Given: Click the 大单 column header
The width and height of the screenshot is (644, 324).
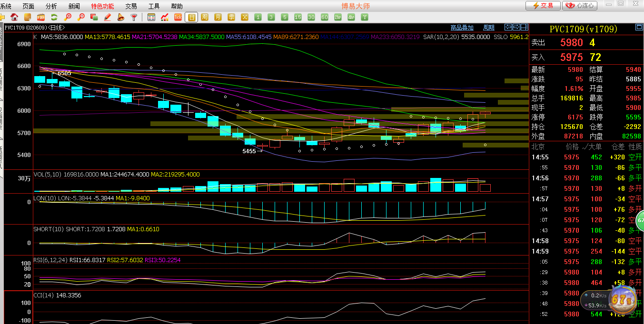Looking at the screenshot, I should [594, 147].
